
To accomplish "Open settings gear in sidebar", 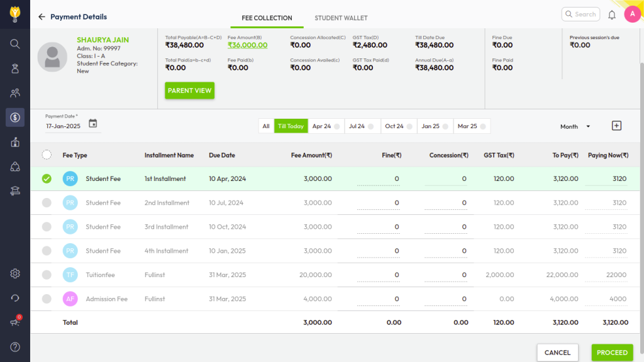I will (15, 273).
